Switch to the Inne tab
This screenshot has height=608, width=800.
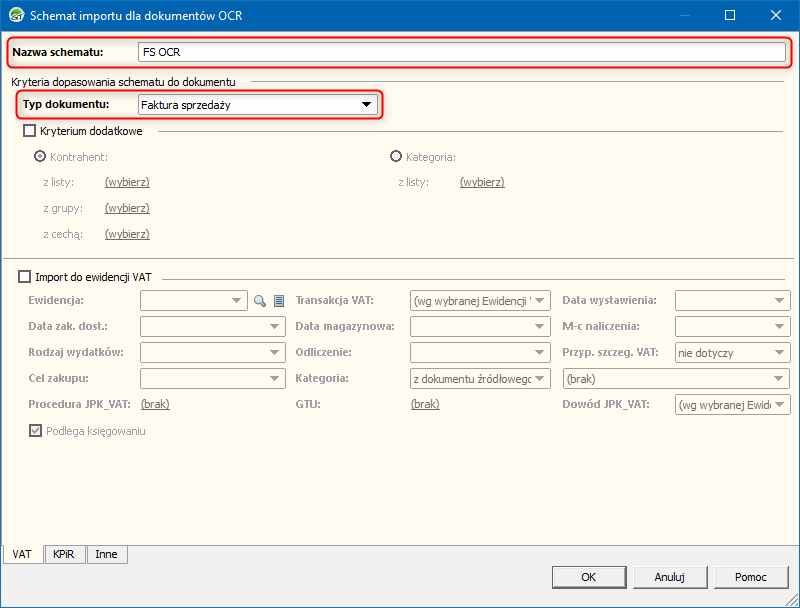coord(106,554)
